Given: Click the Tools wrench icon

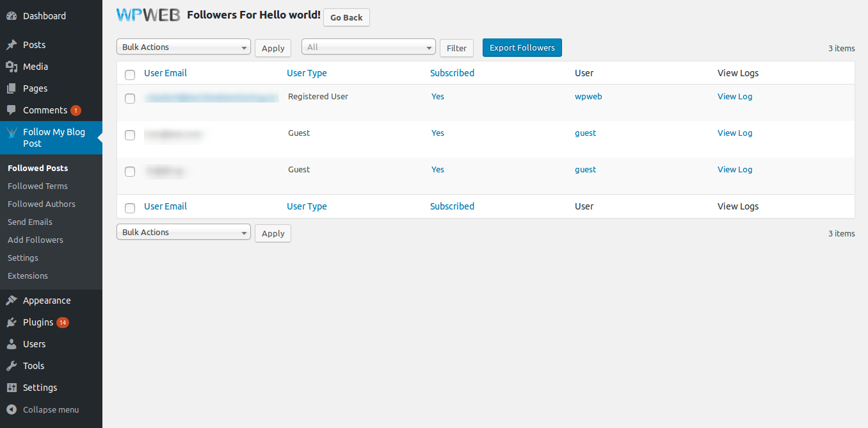Looking at the screenshot, I should [12, 366].
